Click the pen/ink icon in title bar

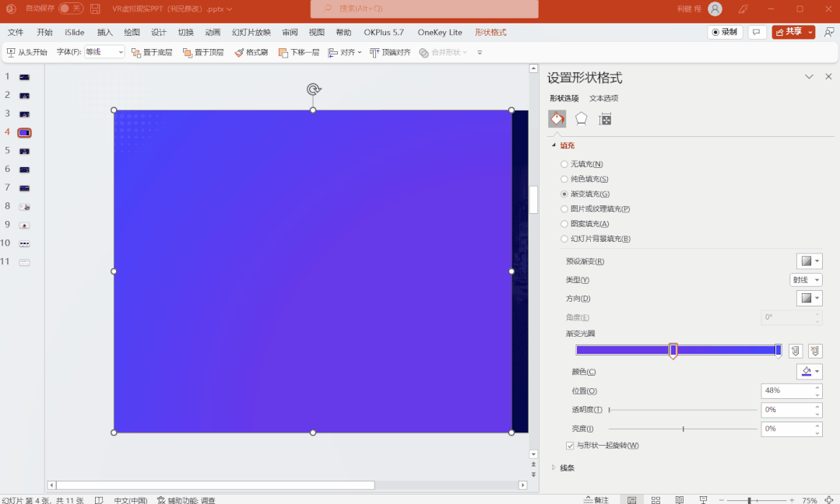click(743, 9)
